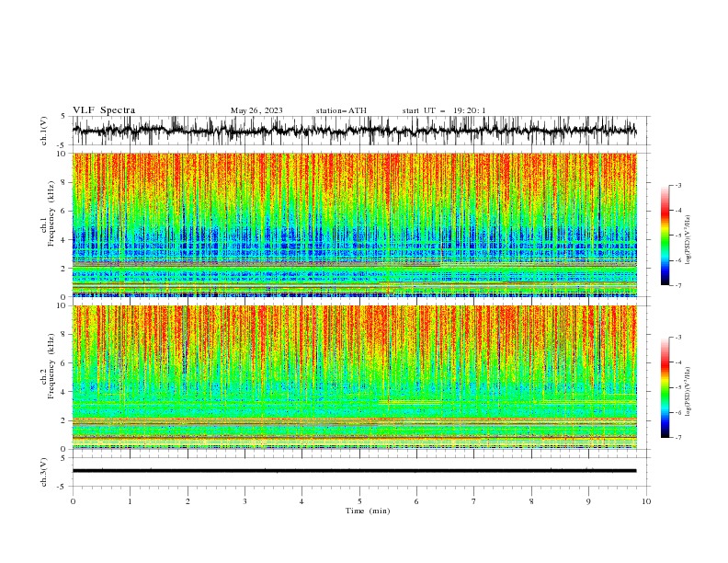Click the "10" kHz tick on ch.2 frequency axis
This screenshot has height=563, width=728.
click(63, 305)
